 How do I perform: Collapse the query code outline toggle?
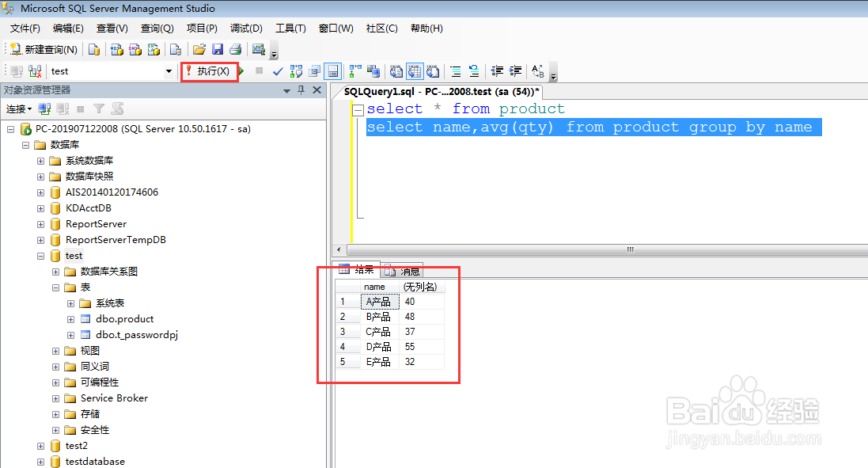point(358,109)
